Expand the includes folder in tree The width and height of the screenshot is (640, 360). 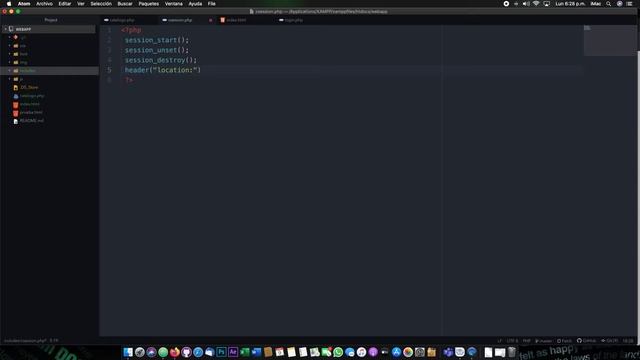click(10, 71)
